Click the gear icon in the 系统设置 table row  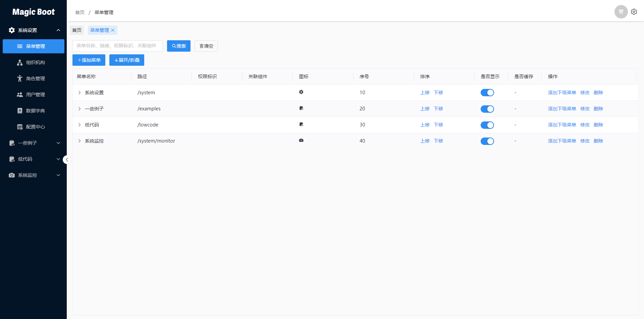(301, 92)
